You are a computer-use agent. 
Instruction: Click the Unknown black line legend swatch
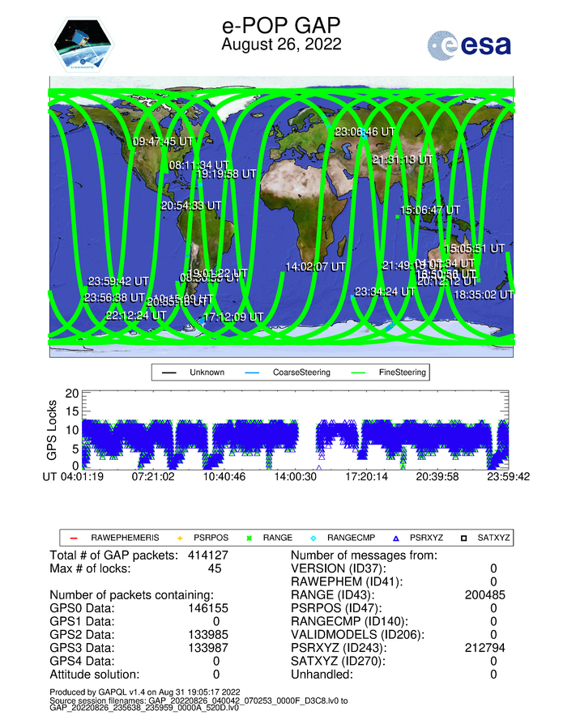pos(168,373)
